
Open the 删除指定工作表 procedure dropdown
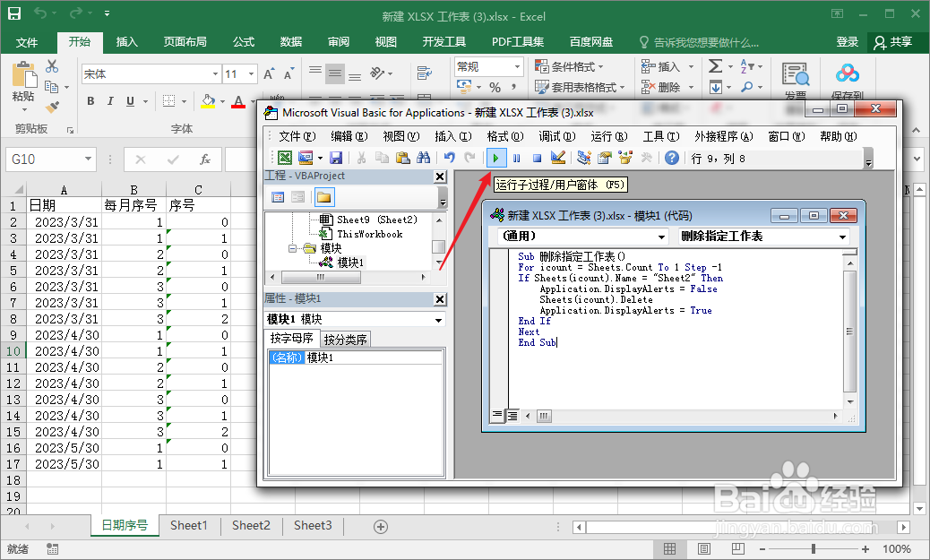click(x=842, y=237)
